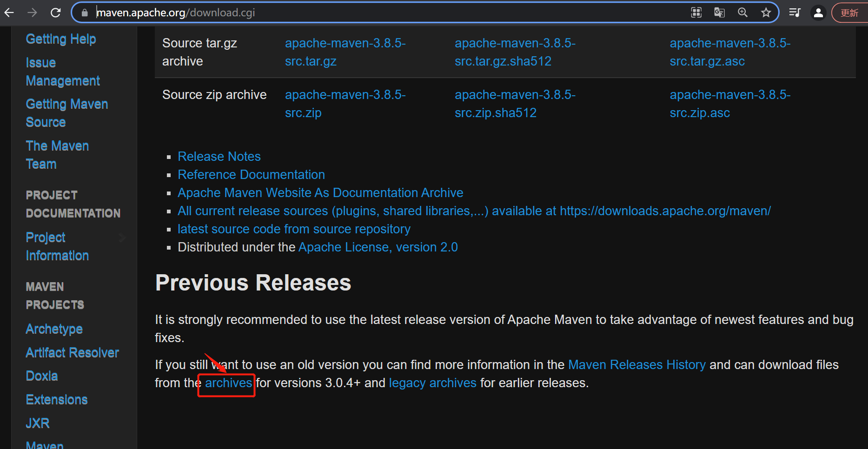The image size is (868, 449).
Task: Open the QR code/apps icon in address bar
Action: 696,13
